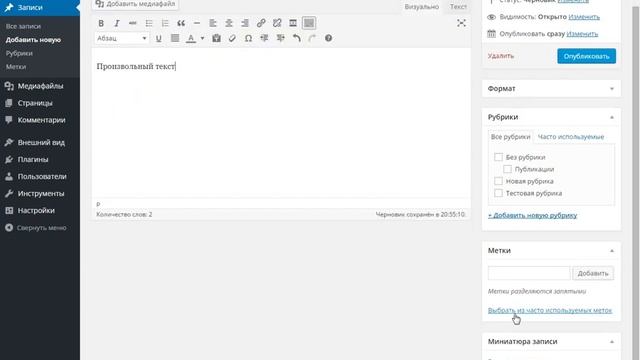The height and width of the screenshot is (360, 640).
Task: Click Выбрать из часто используемых меток
Action: tap(550, 310)
